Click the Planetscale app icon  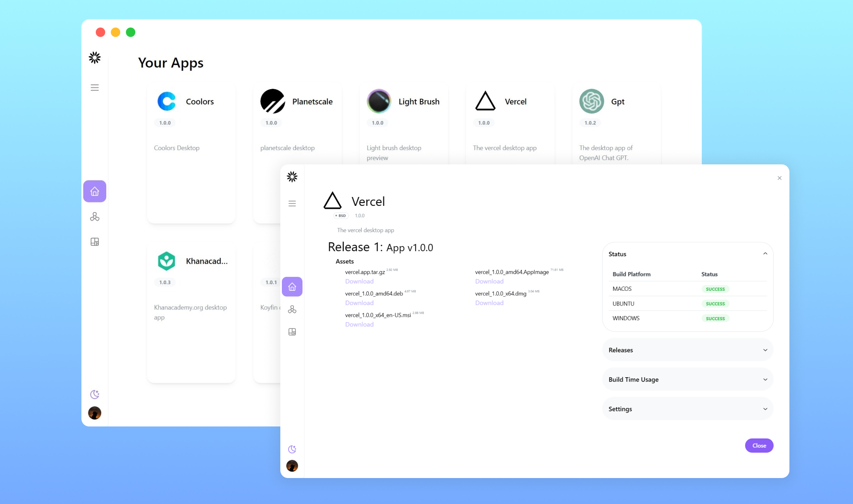pyautogui.click(x=273, y=101)
